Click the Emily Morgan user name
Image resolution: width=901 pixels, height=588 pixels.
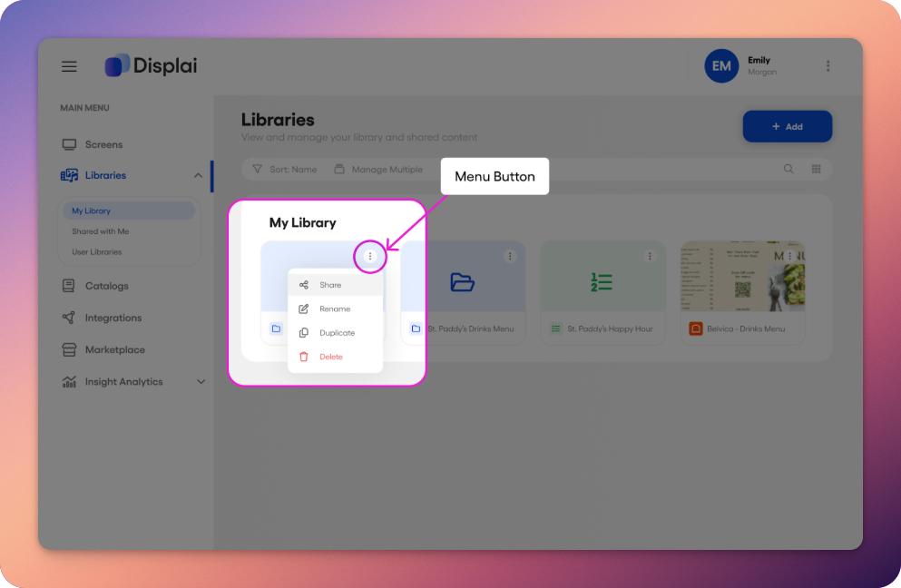(x=762, y=65)
